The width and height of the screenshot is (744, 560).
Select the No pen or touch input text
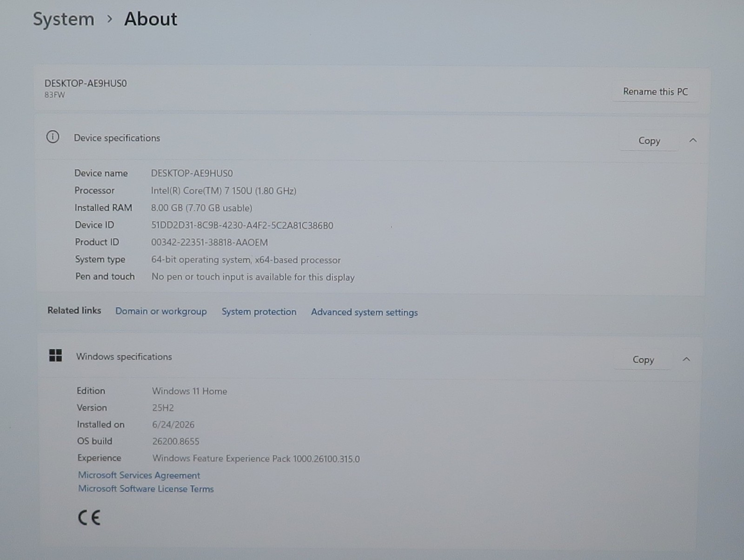point(253,277)
